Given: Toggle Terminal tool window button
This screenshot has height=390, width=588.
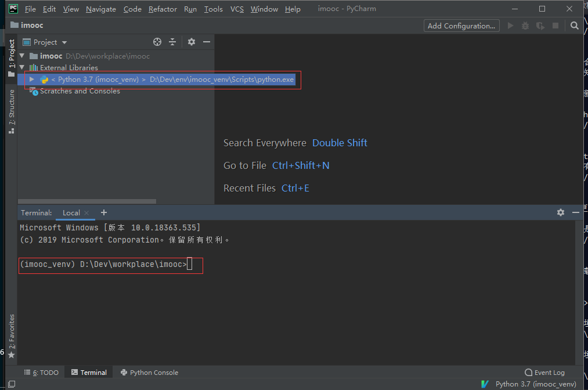Looking at the screenshot, I should click(x=89, y=373).
